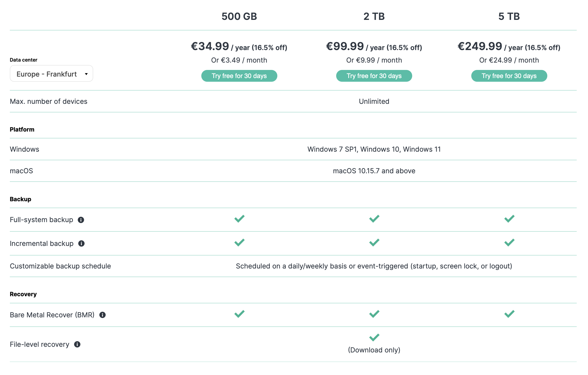
Task: Click Full-system backup checkmark under 500 GB
Action: coord(239,219)
